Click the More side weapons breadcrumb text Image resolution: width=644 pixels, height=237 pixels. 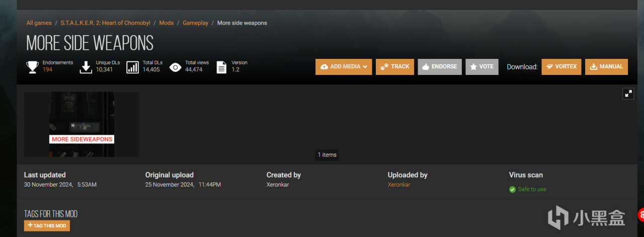click(x=242, y=23)
